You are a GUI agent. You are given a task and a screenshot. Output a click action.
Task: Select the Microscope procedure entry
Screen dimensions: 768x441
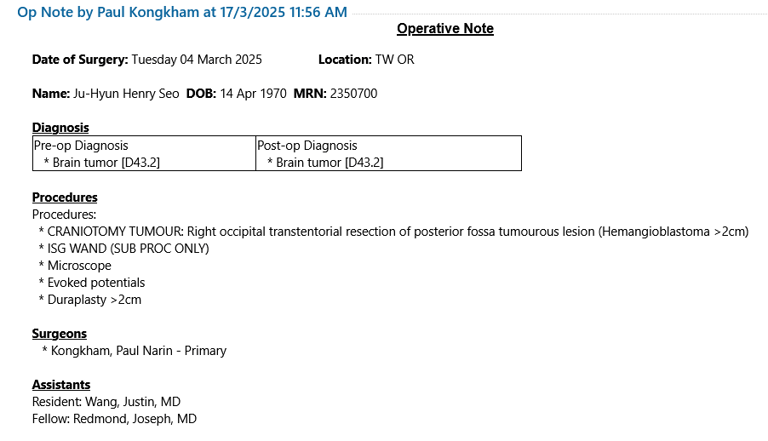pos(75,266)
